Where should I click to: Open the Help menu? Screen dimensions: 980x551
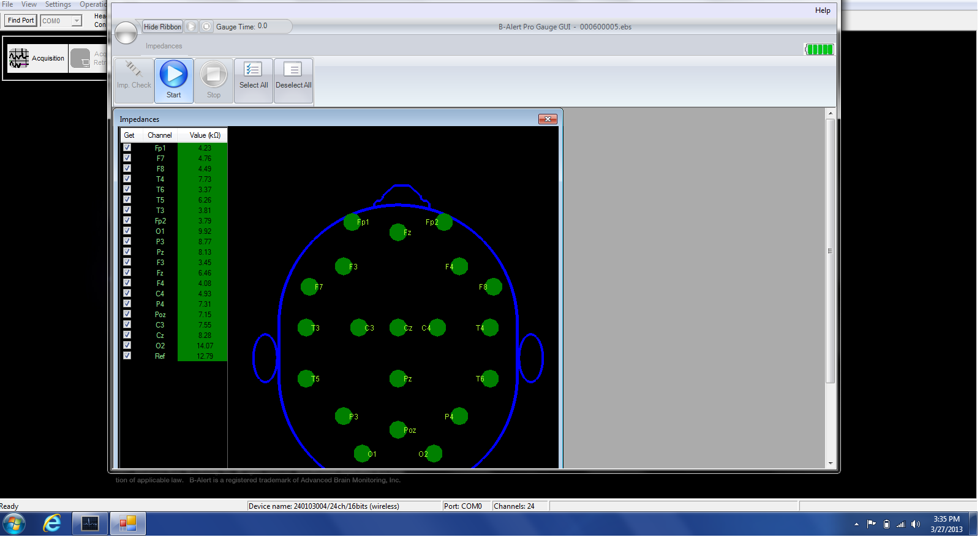pyautogui.click(x=822, y=10)
